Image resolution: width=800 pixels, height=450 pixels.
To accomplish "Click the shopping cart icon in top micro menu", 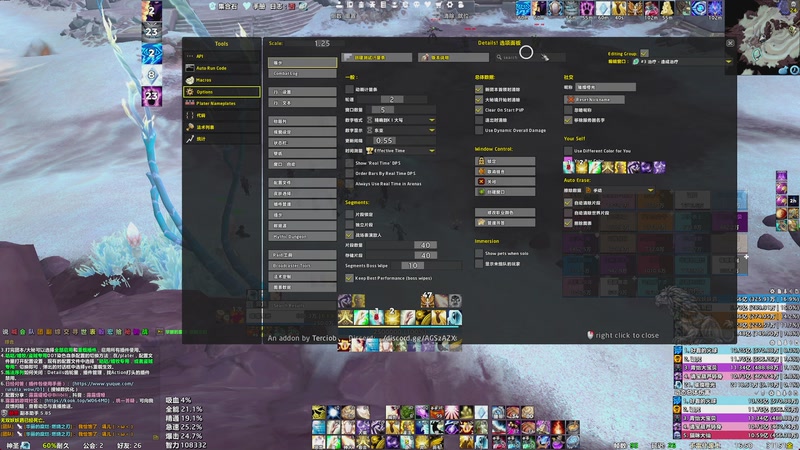I will (438, 5).
